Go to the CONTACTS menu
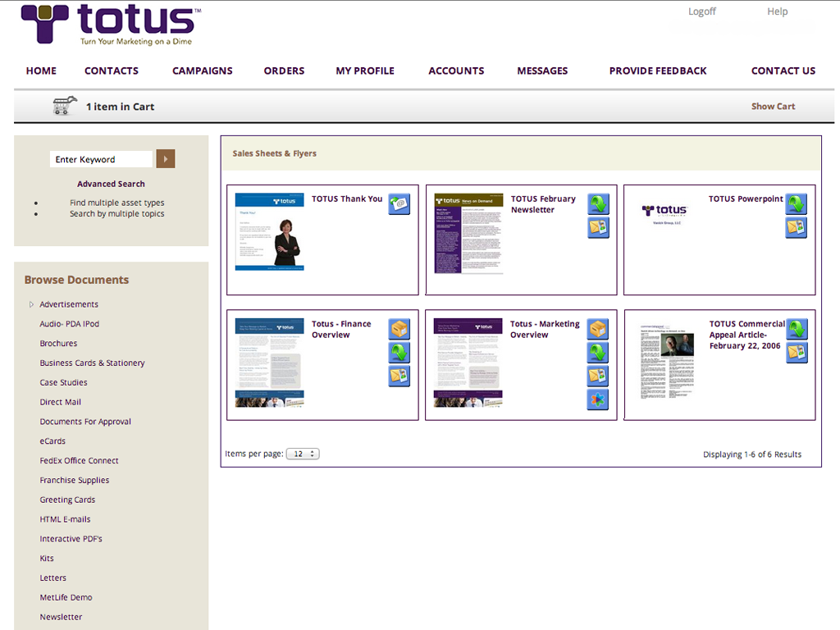The height and width of the screenshot is (630, 840). pyautogui.click(x=112, y=71)
